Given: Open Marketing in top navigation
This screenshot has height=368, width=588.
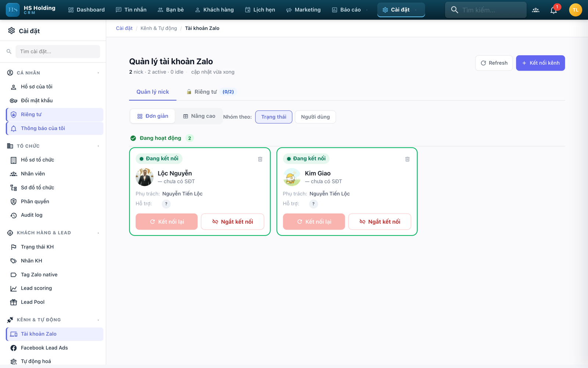Looking at the screenshot, I should (x=303, y=10).
